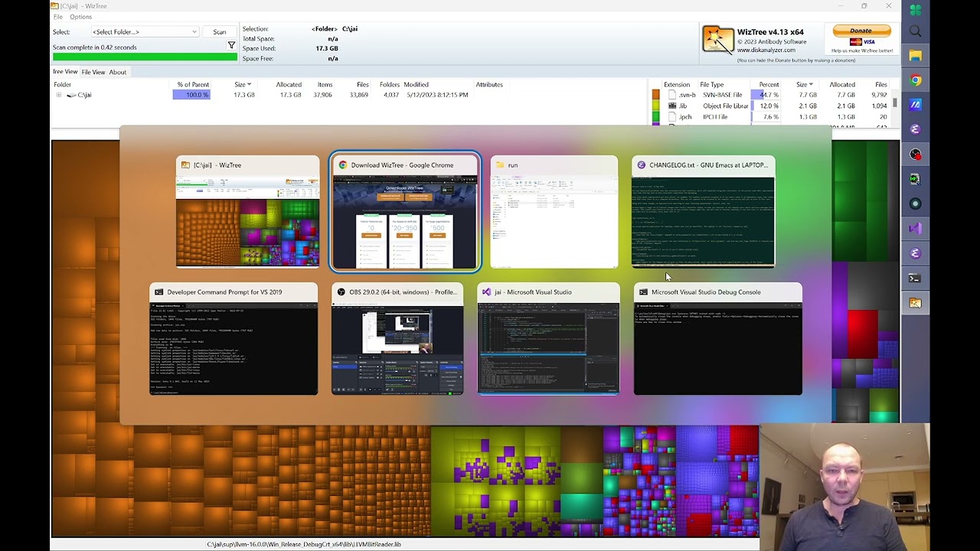
Task: Select the 100.0 % parent cell
Action: [x=191, y=95]
